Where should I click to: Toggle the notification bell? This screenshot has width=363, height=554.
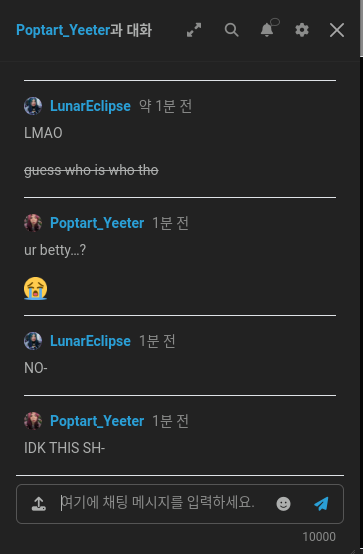268,29
